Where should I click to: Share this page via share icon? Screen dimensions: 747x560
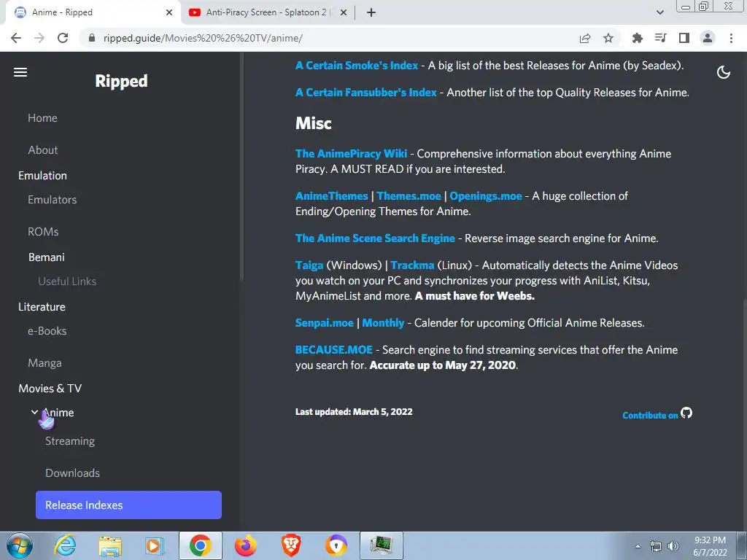585,38
